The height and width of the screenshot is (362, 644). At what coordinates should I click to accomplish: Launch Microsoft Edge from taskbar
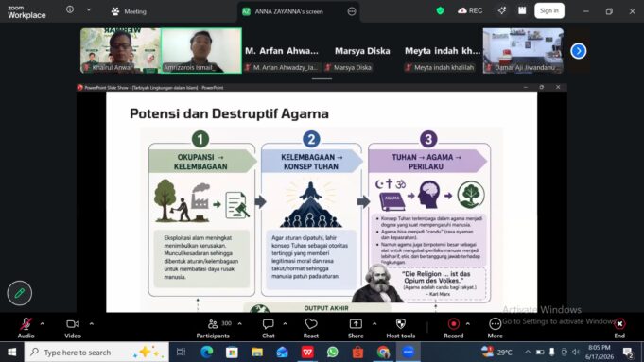(206, 353)
